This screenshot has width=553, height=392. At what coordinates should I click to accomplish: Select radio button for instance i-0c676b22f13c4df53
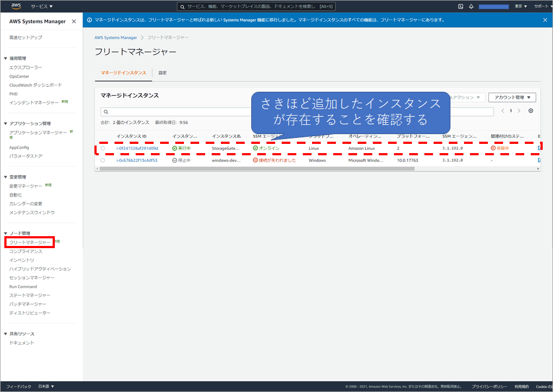pyautogui.click(x=103, y=160)
